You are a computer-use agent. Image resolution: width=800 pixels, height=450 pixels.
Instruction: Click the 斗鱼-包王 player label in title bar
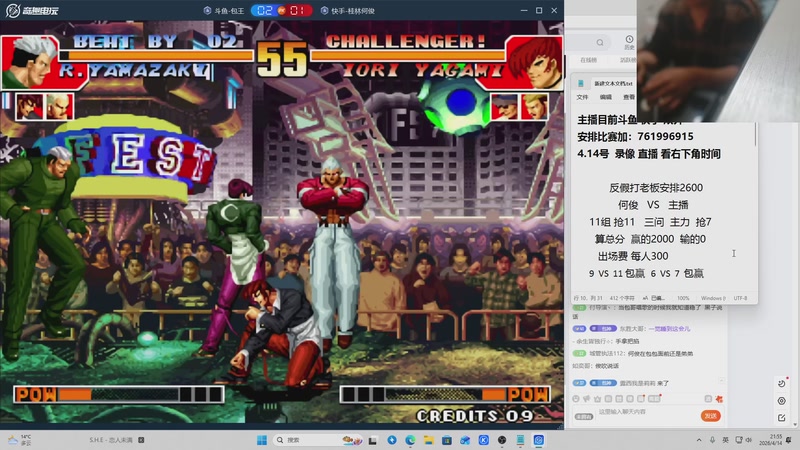224,10
